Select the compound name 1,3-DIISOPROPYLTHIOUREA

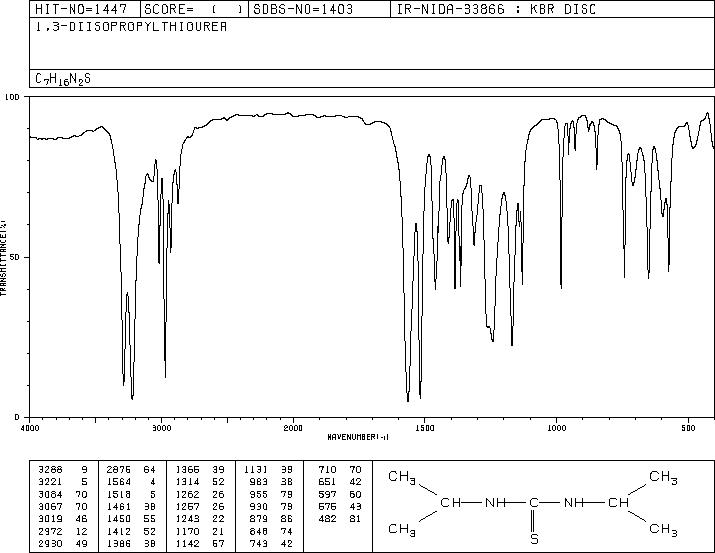click(x=131, y=26)
